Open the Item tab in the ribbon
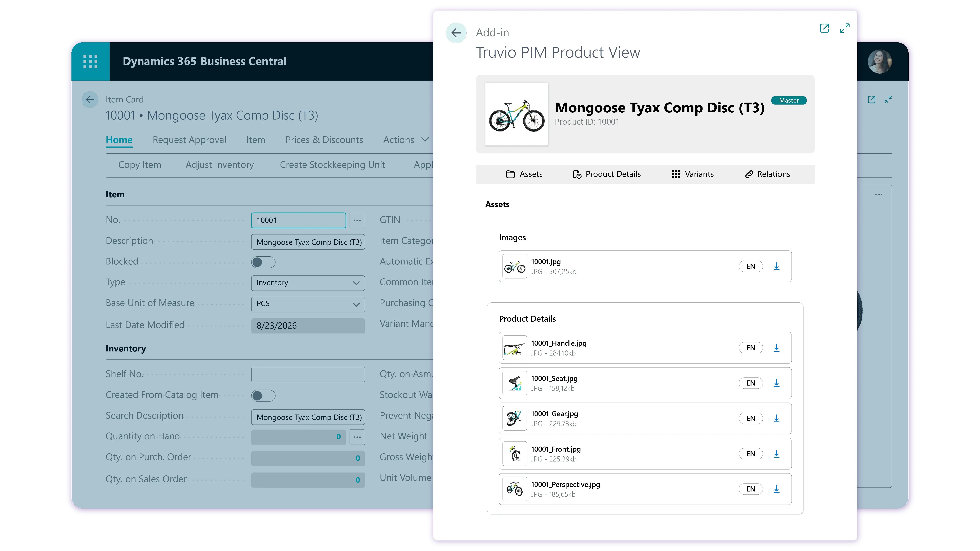The image size is (980, 551). [x=256, y=140]
